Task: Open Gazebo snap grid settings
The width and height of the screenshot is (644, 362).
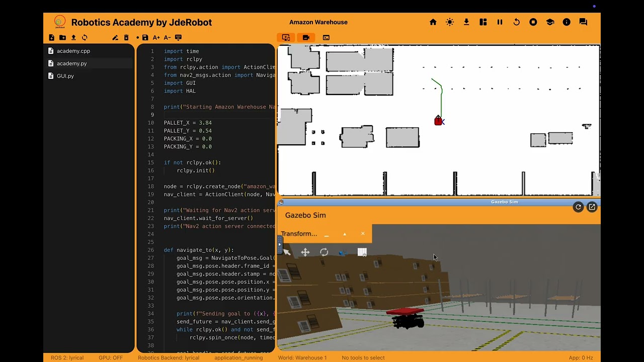Action: pos(362,252)
